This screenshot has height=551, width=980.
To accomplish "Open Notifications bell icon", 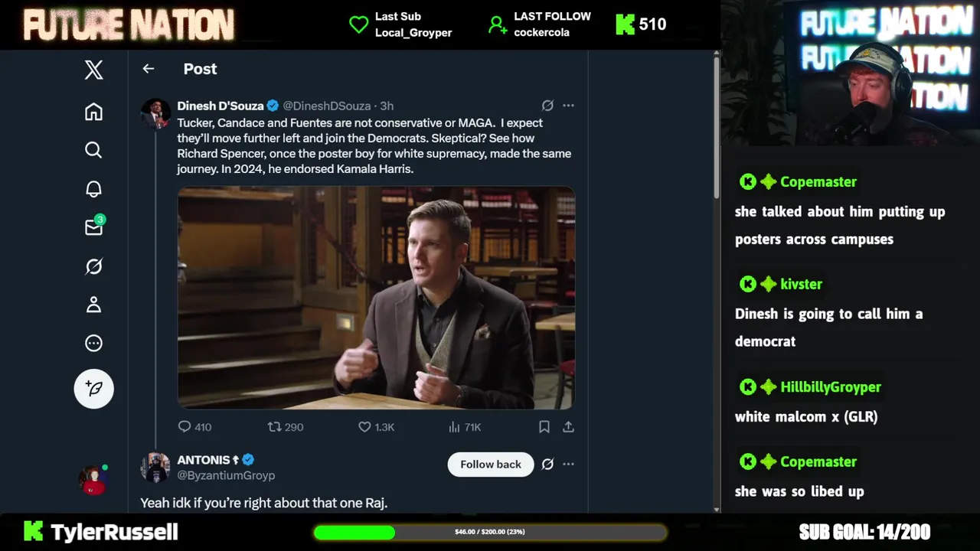I will point(93,189).
